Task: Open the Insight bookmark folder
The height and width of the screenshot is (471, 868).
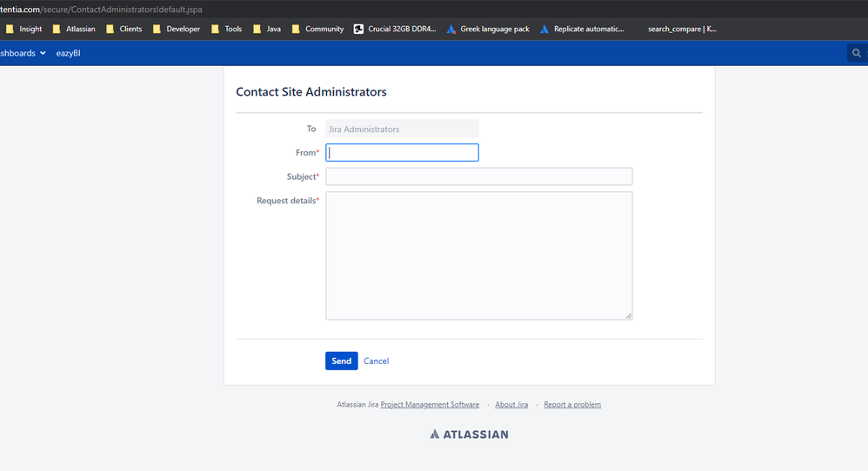Action: point(23,29)
